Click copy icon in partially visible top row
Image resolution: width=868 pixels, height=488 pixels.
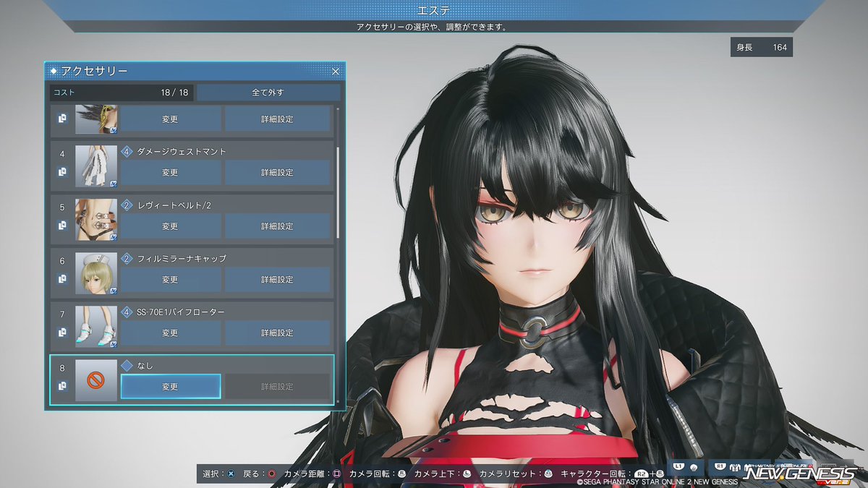tap(62, 119)
